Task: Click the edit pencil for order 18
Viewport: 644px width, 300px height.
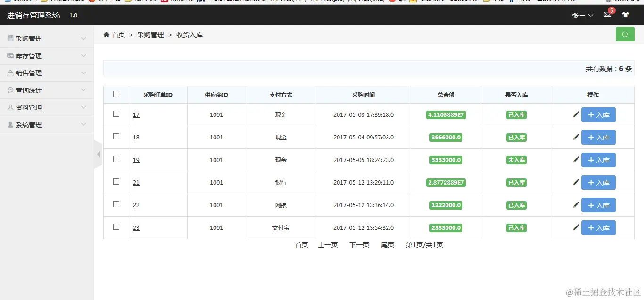Action: [x=576, y=137]
